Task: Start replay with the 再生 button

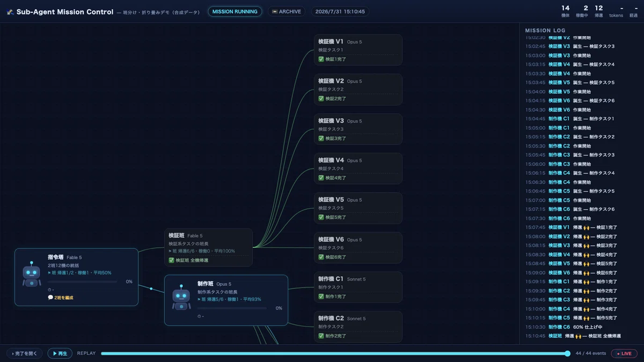Action: coord(60,353)
